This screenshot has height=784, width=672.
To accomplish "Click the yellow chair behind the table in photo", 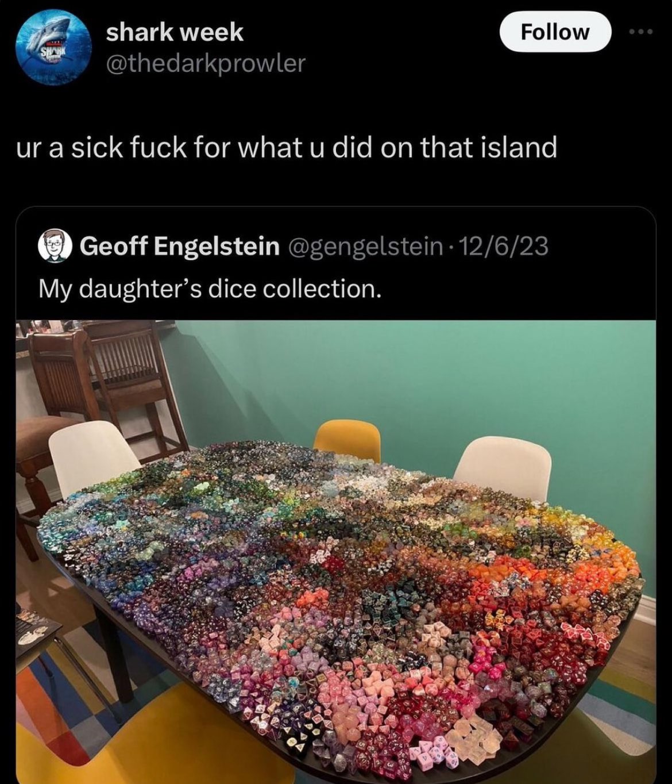I will 347,441.
